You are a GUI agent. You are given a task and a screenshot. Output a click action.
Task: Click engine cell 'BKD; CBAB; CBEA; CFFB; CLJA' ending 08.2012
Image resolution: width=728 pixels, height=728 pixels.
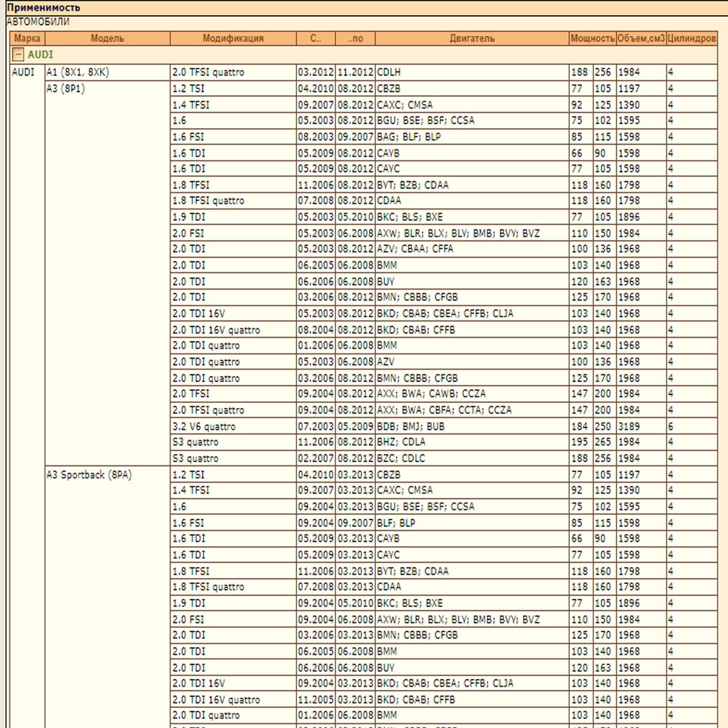pos(472,313)
